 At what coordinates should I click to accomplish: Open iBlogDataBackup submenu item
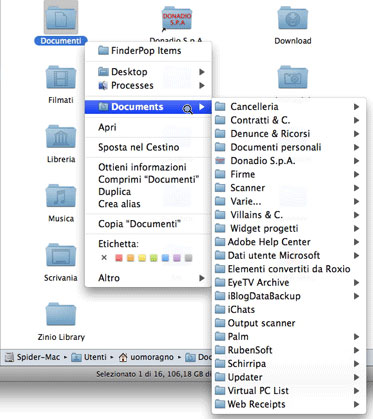[x=289, y=296]
